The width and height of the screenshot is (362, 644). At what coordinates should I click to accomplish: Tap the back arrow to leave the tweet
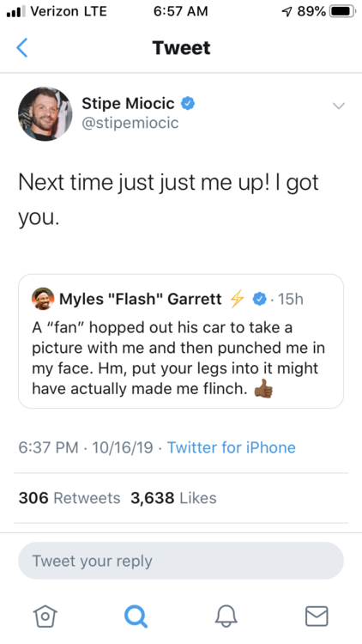click(21, 47)
